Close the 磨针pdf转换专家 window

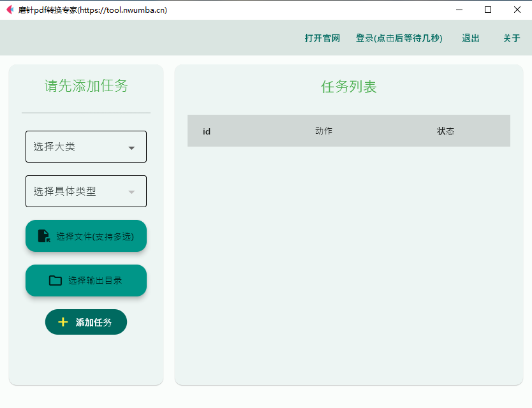click(x=517, y=10)
